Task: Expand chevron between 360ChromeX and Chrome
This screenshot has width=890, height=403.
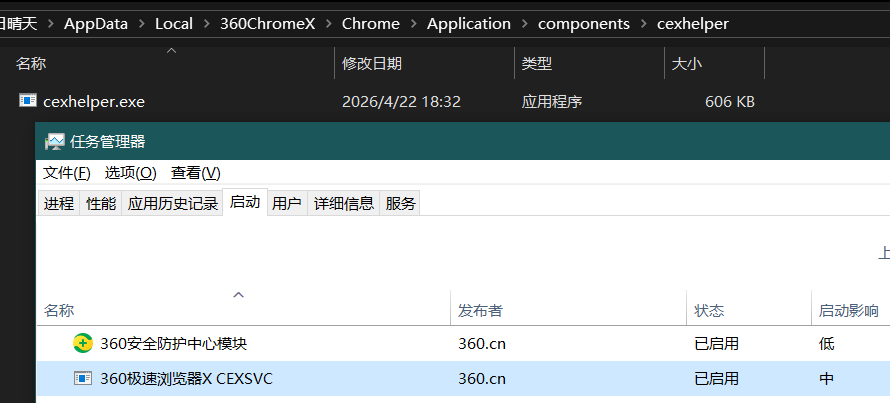Action: [329, 24]
